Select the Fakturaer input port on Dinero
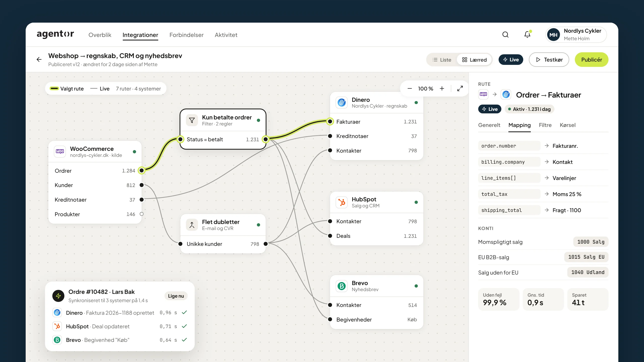The image size is (644, 362). [330, 122]
